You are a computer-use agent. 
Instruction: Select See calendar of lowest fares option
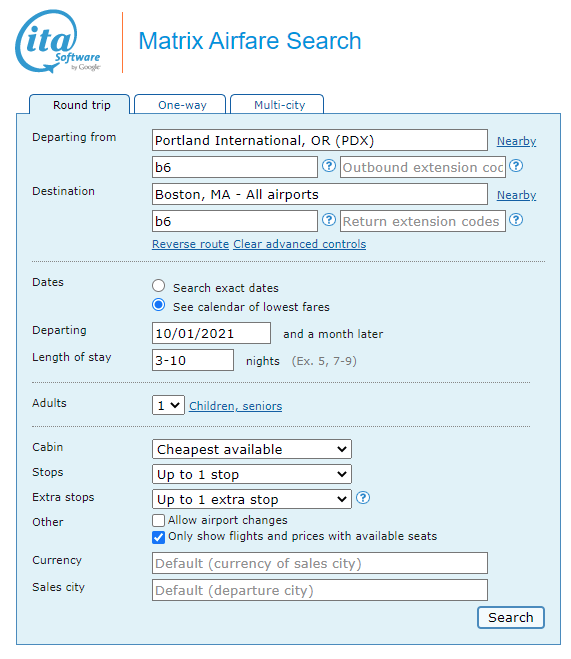click(158, 305)
